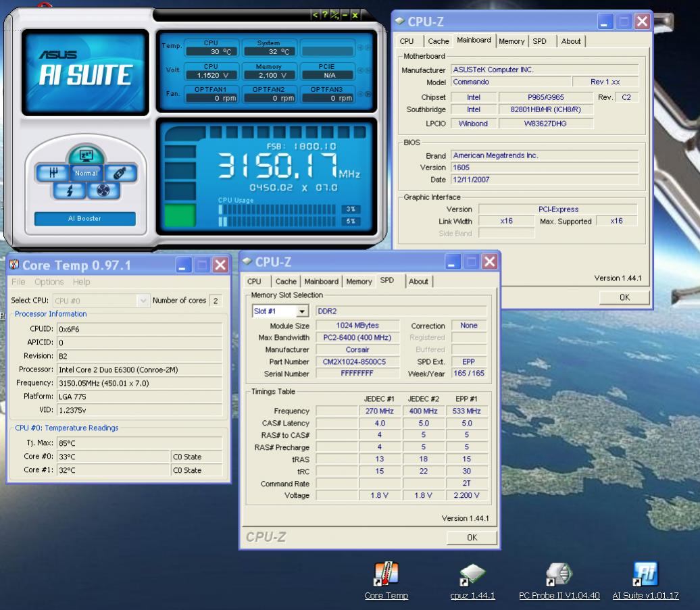Image resolution: width=700 pixels, height=610 pixels.
Task: Open cpuz 1.44.1 desktop shortcut
Action: pos(472,581)
